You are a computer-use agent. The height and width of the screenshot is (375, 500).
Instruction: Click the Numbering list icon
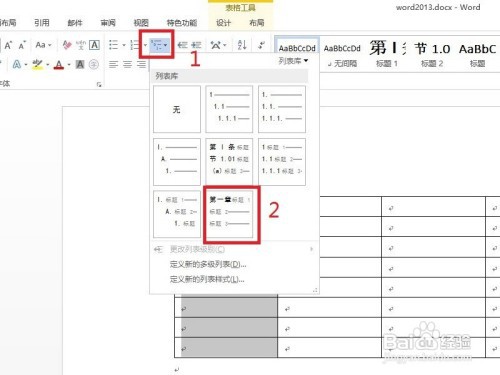[x=135, y=45]
